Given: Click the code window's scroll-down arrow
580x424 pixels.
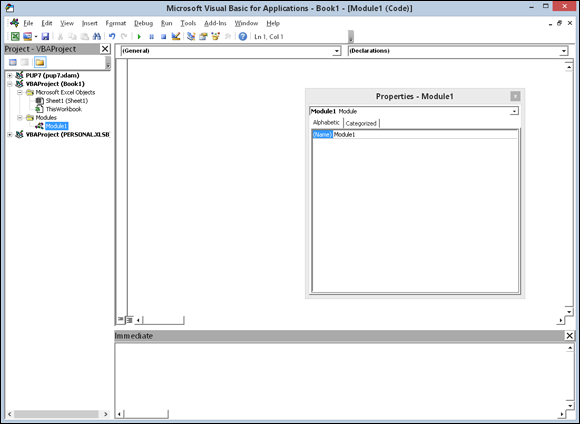Looking at the screenshot, I should coord(569,312).
